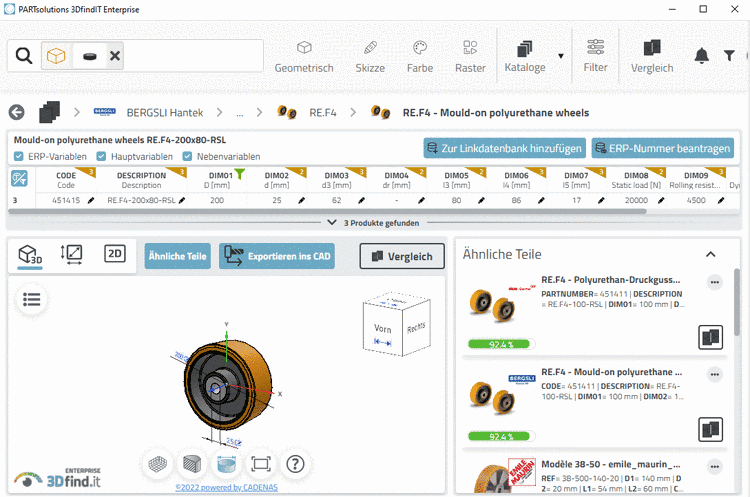Open Kataloge catalogs
This screenshot has width=750, height=497.
[525, 56]
